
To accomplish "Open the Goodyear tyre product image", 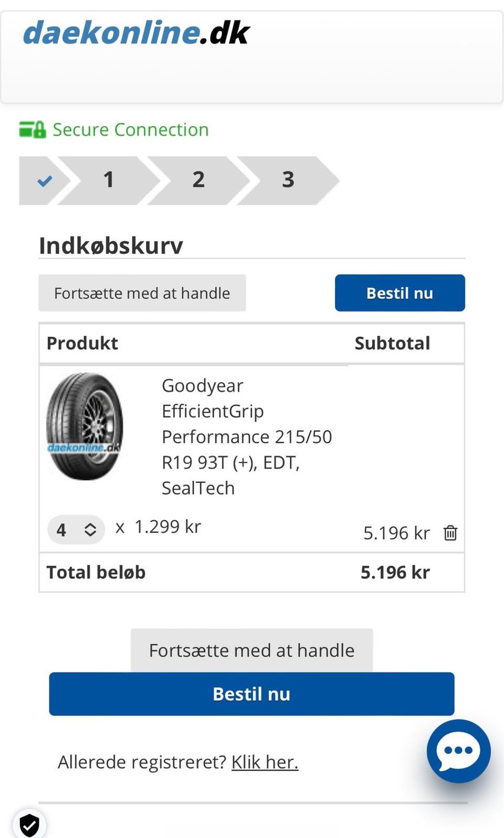I will [x=85, y=426].
